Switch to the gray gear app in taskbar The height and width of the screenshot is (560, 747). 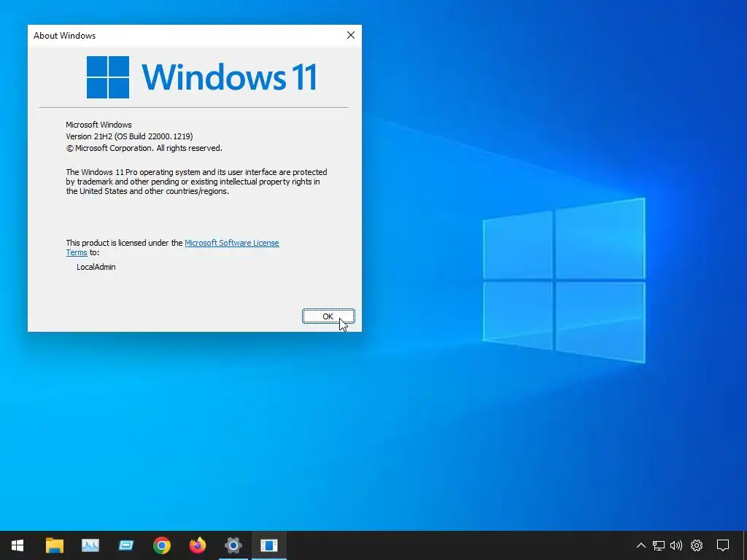tap(233, 545)
